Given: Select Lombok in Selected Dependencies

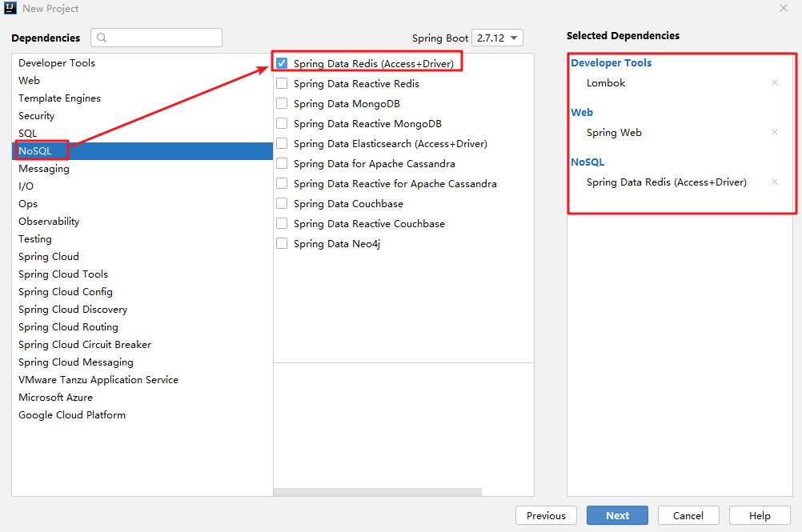Looking at the screenshot, I should pos(606,82).
